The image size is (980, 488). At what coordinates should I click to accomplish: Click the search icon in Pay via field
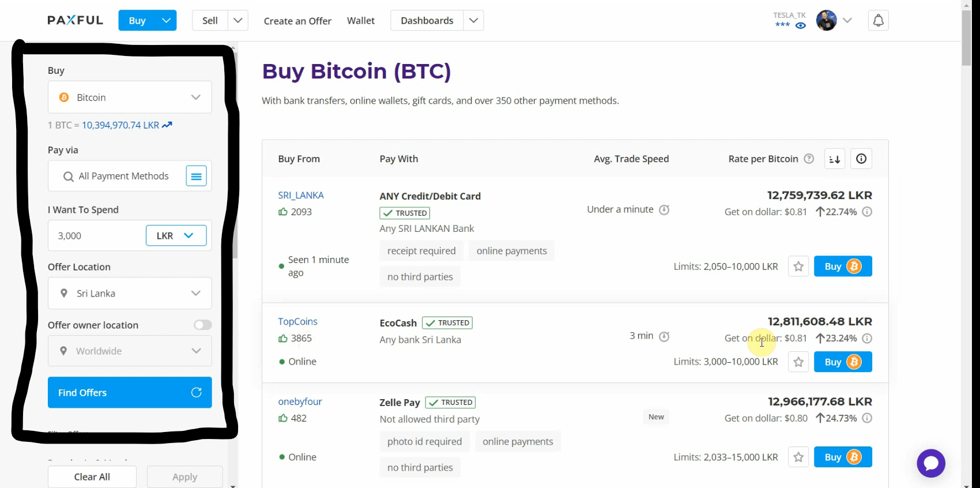tap(68, 177)
